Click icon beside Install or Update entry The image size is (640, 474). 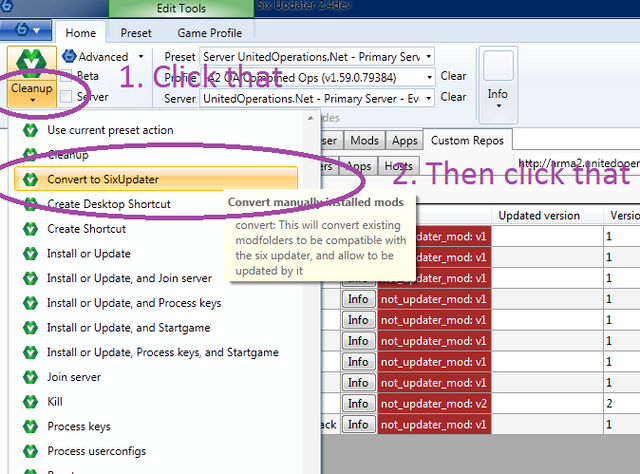[x=30, y=254]
